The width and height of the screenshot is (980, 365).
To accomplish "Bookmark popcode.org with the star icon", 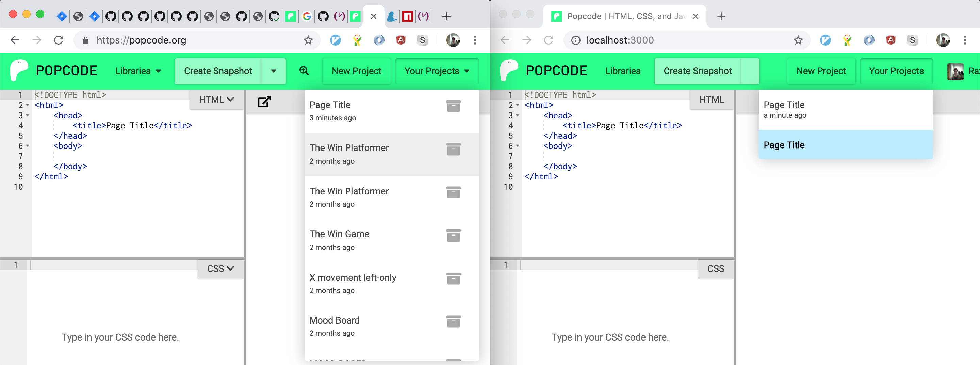I will point(308,40).
